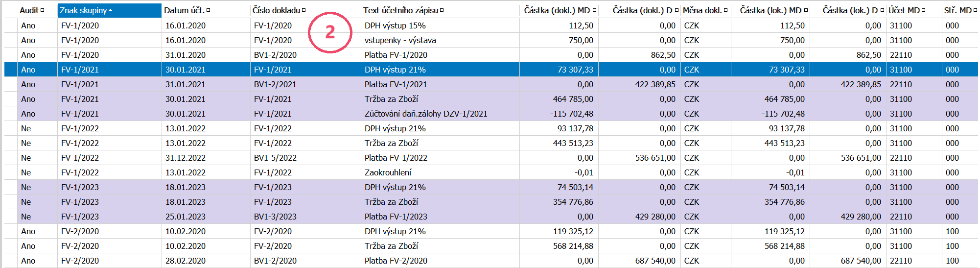Image resolution: width=980 pixels, height=268 pixels.
Task: Sort by the Stř. MD column header
Action: pyautogui.click(x=957, y=10)
